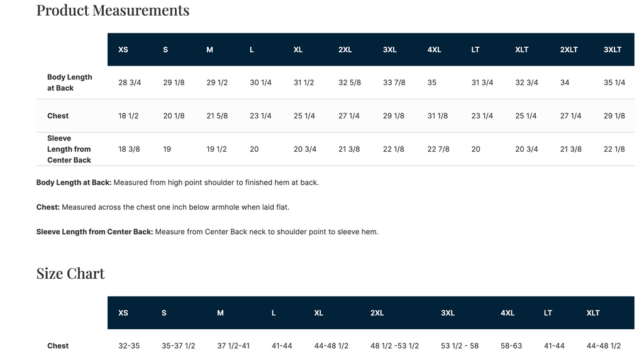Screen dimensions: 644x360
Task: Click the 3XLT header in Product Measurements
Action: click(x=613, y=50)
